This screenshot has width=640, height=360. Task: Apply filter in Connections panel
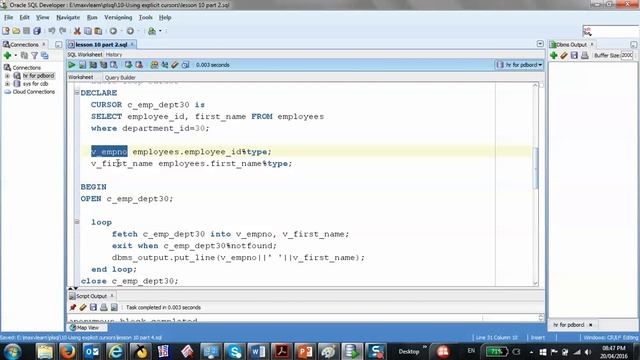pos(34,56)
